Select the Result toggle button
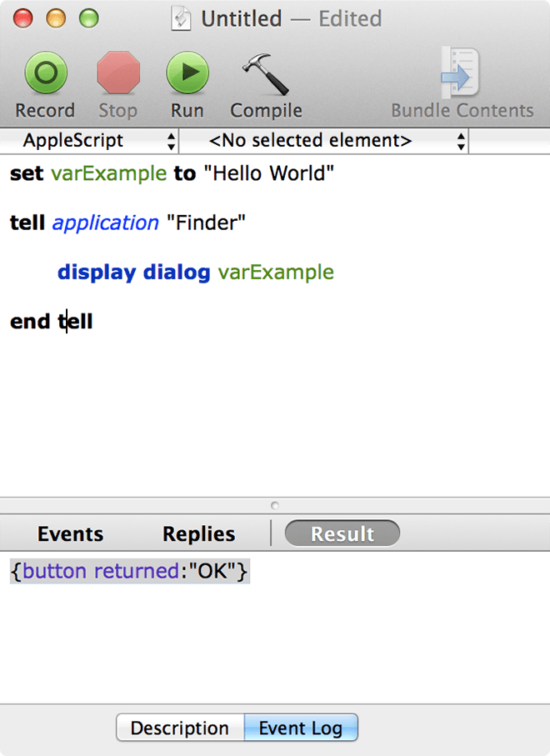Screen dimensions: 550x756 click(342, 533)
